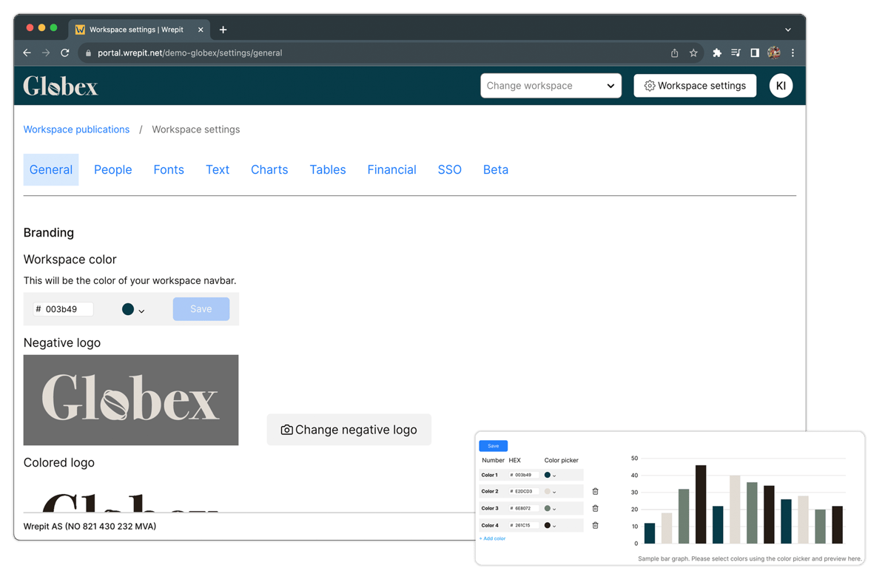Close the Workspace settings browser tab
Image resolution: width=888 pixels, height=588 pixels.
(x=201, y=30)
